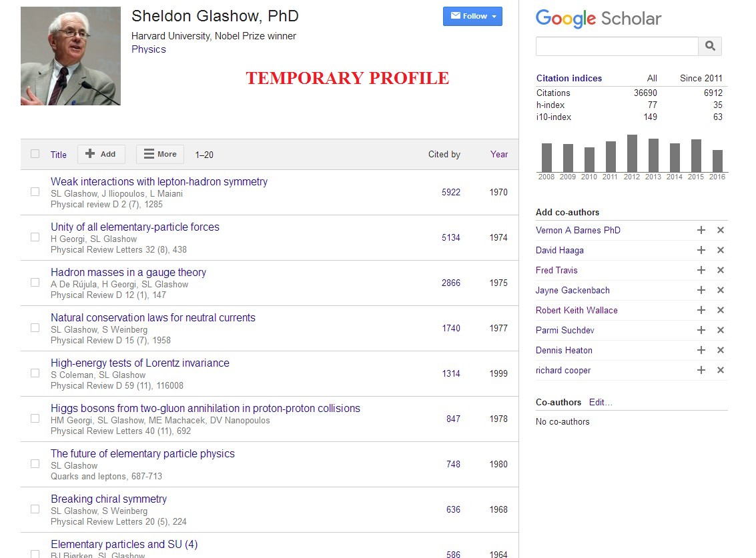View the 748 citing articles
This screenshot has width=756, height=558.
(x=453, y=464)
